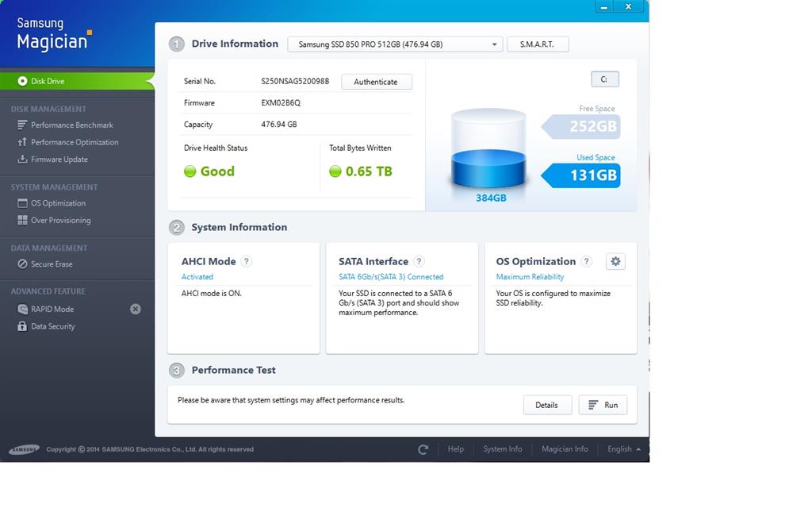The image size is (812, 508).
Task: Click the SATA 6Gb/s(SATA 3) Connected link
Action: point(391,277)
